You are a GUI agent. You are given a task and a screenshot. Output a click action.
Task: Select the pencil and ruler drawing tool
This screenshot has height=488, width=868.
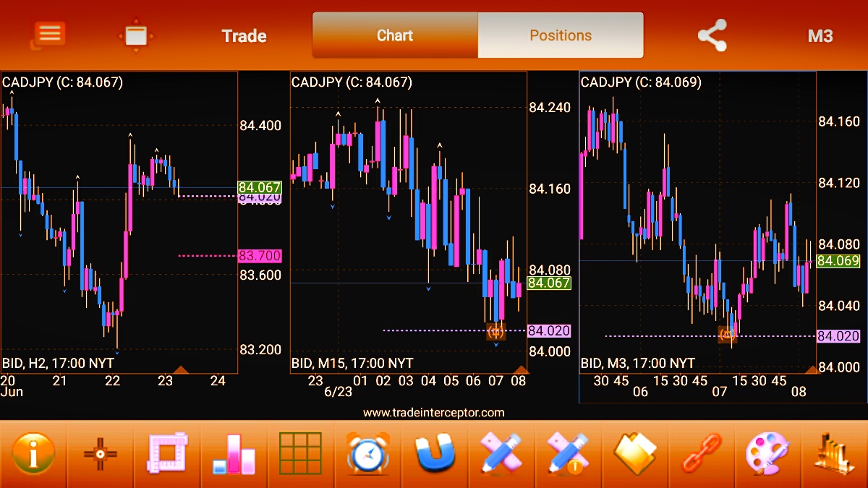click(x=501, y=454)
